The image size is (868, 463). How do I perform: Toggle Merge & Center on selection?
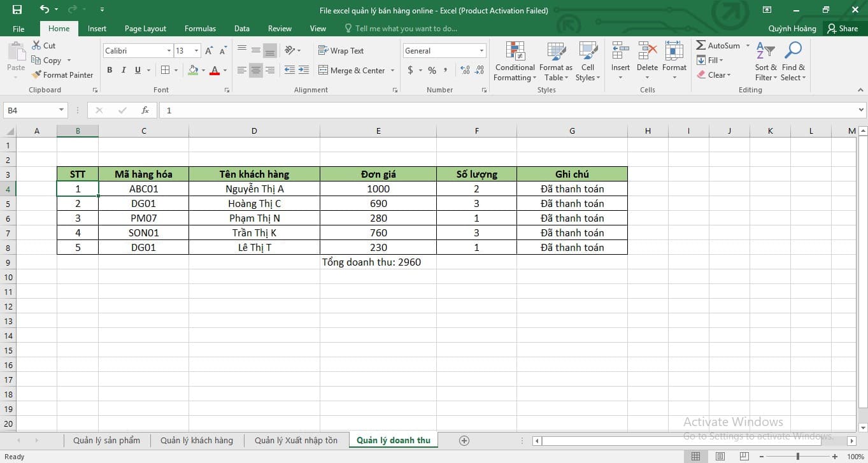point(352,70)
